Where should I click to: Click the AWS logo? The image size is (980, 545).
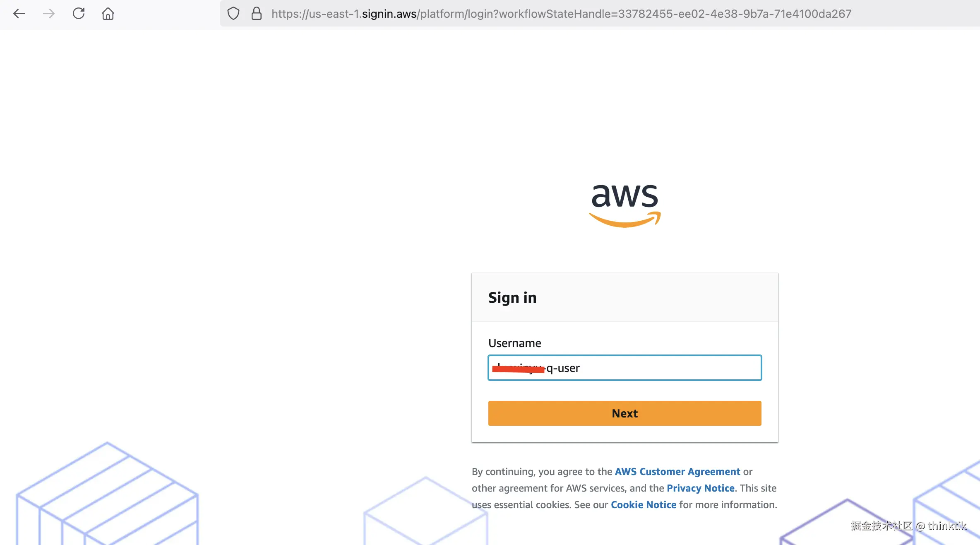pos(625,205)
